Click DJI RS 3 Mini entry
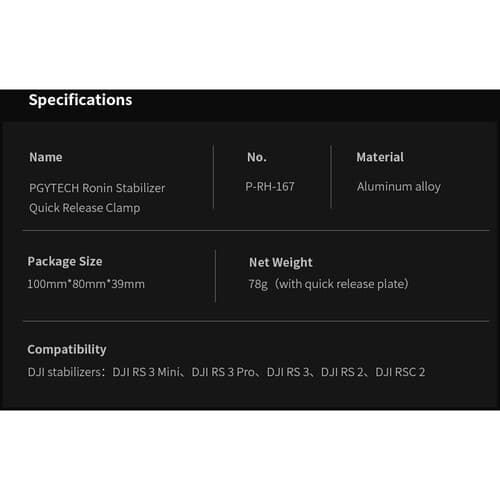500x500 pixels. coord(146,372)
